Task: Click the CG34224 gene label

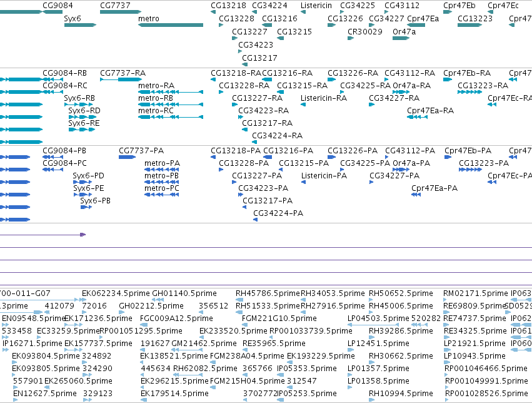Action: (269, 6)
